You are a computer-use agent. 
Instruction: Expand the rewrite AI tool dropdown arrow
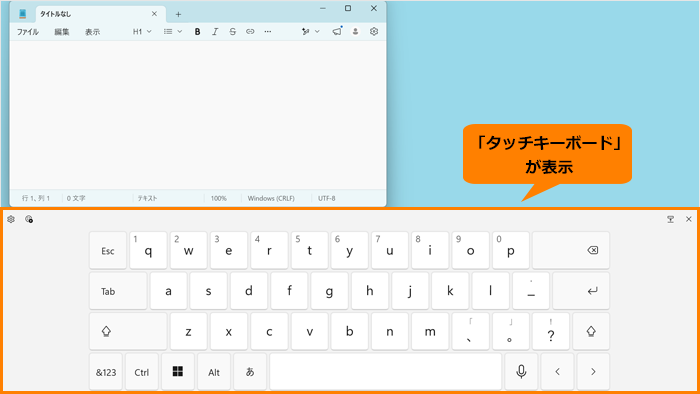[317, 32]
